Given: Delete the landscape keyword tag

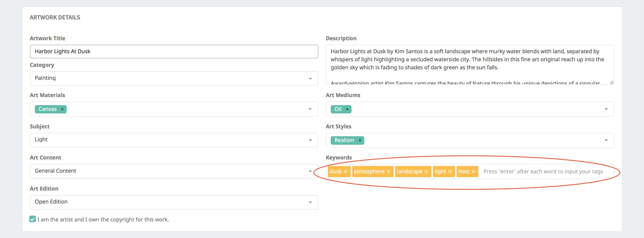Looking at the screenshot, I should pos(426,172).
